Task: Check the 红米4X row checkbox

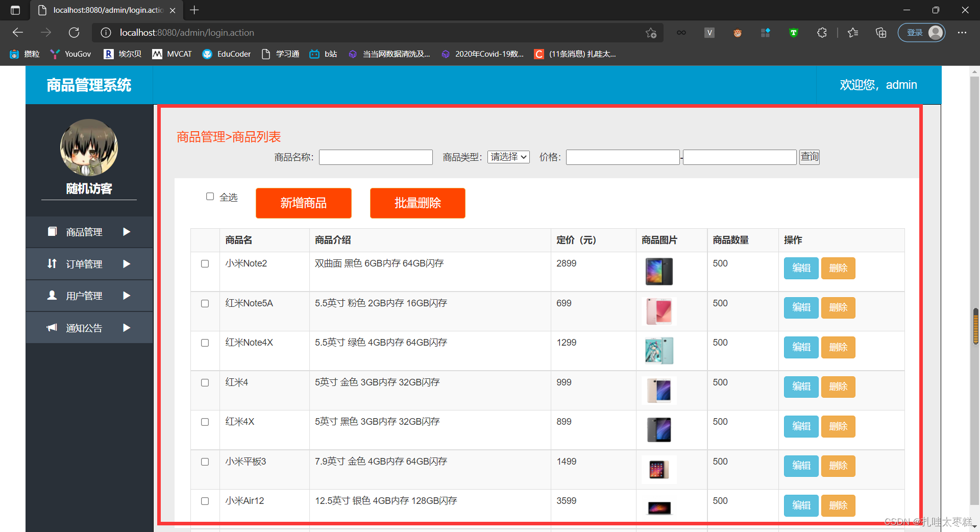Action: 205,422
